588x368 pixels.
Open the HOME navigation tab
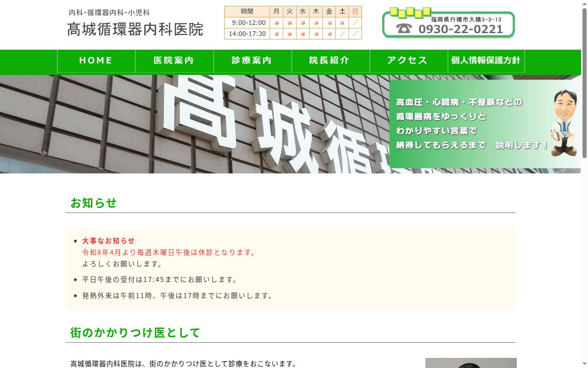tap(96, 61)
